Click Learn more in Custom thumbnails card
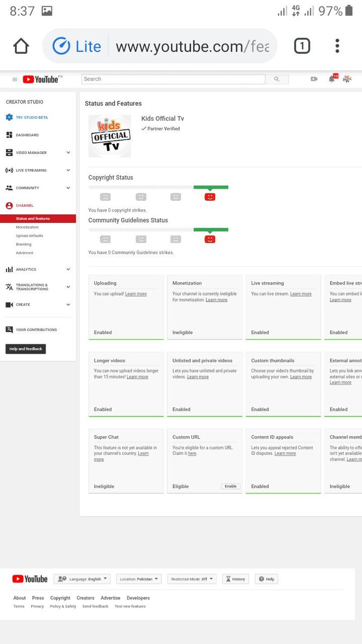Viewport: 362px width, 644px height. (301, 377)
